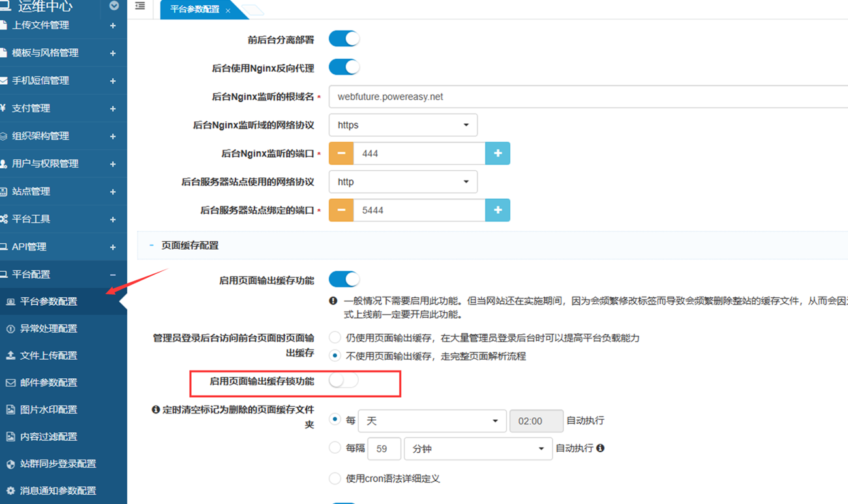Open the 组织架构管理 sidebar menu
Image resolution: width=848 pixels, height=504 pixels.
pyautogui.click(x=63, y=136)
